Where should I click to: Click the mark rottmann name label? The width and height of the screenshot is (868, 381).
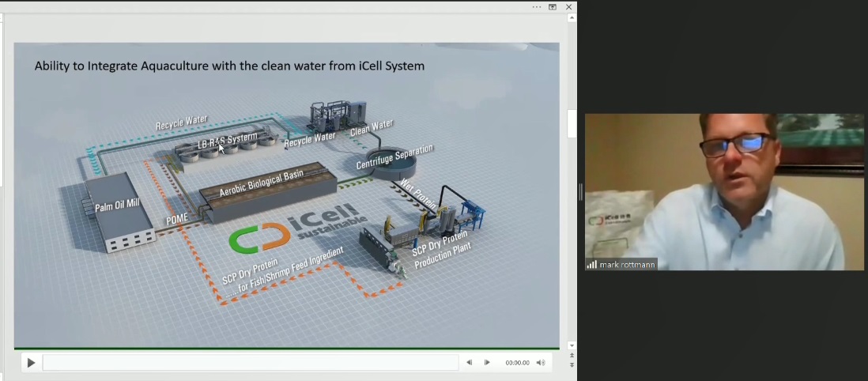click(x=627, y=265)
